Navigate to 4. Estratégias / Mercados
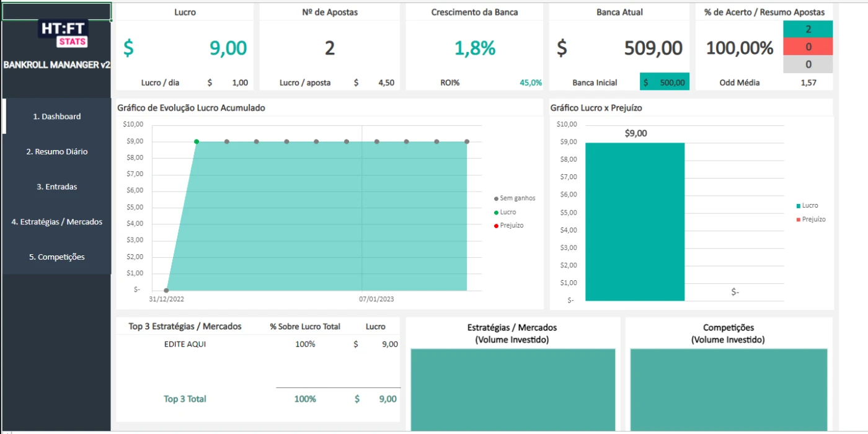This screenshot has width=868, height=434. [x=57, y=222]
